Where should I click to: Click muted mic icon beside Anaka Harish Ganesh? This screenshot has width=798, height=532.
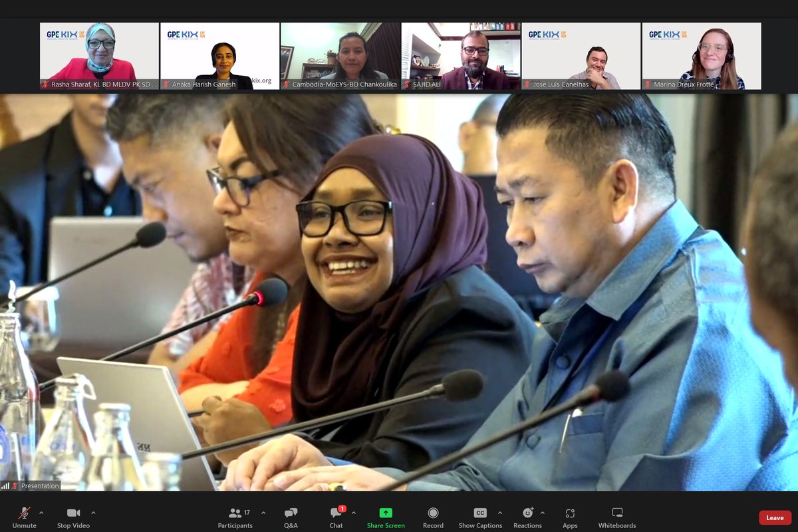click(166, 84)
